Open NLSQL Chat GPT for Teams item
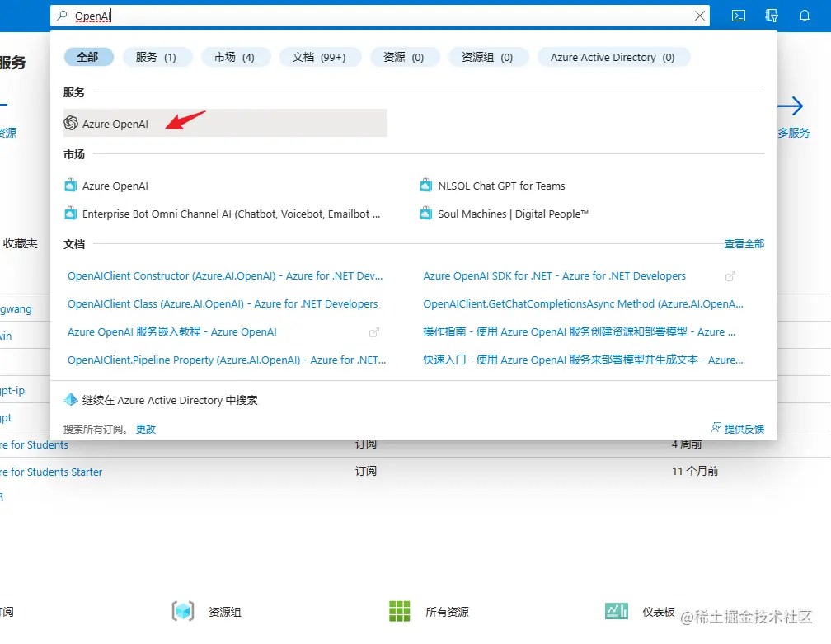 (501, 186)
